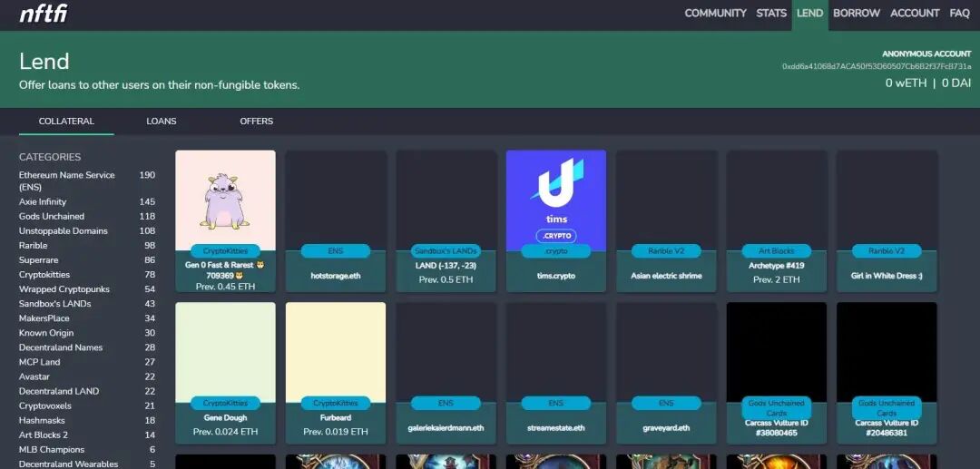Go to the BORROW page
Image resolution: width=980 pixels, height=469 pixels.
pos(857,13)
